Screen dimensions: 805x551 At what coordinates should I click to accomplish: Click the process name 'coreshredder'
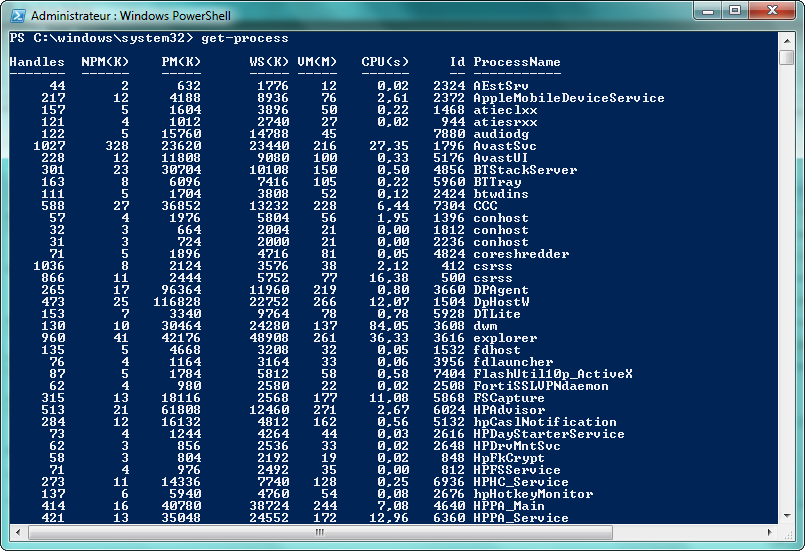point(521,254)
